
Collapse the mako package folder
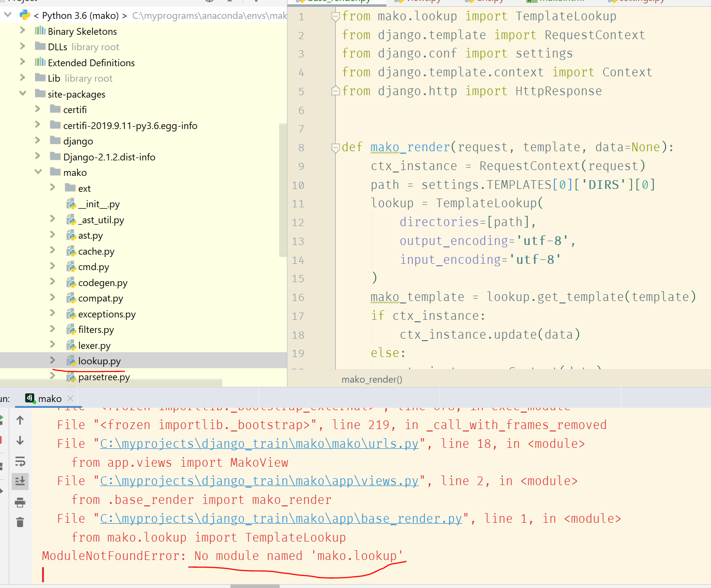click(38, 172)
